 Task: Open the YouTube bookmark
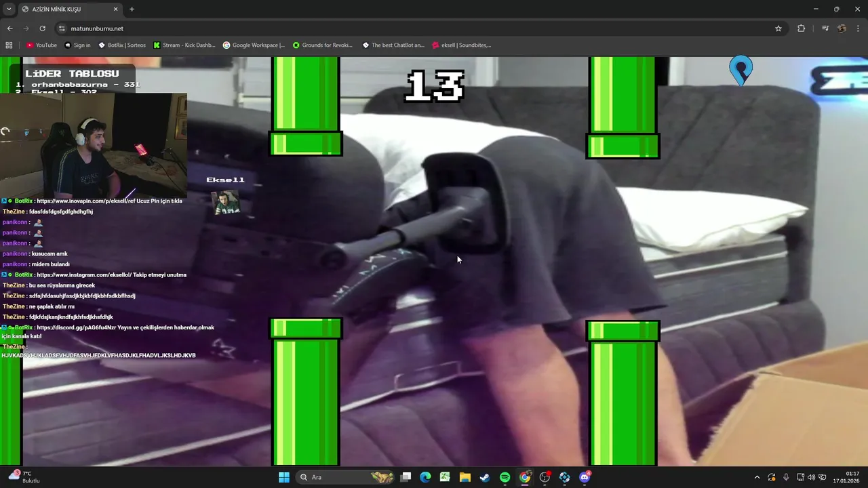pyautogui.click(x=41, y=45)
